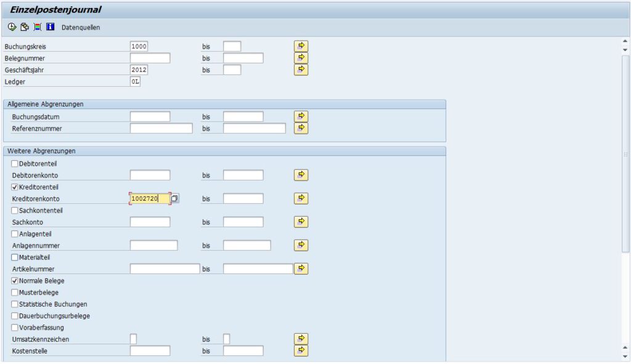The width and height of the screenshot is (631, 364).
Task: Toggle the Normale Belege checkbox
Action: pyautogui.click(x=15, y=281)
